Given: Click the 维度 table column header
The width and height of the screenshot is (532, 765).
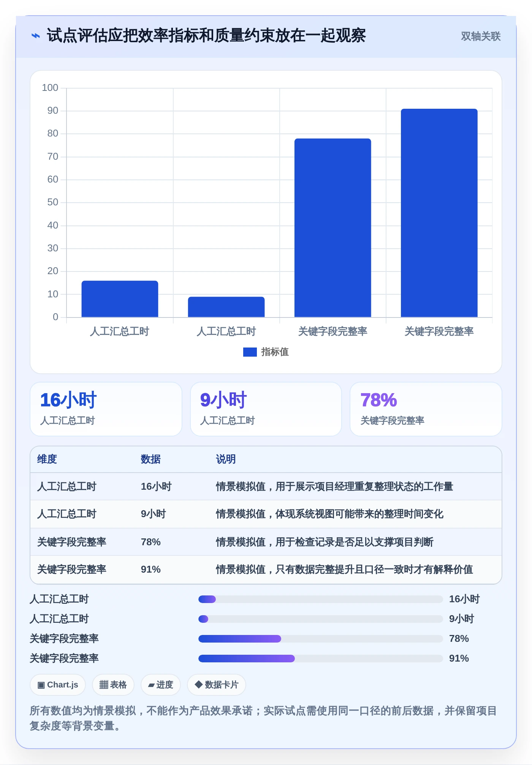Looking at the screenshot, I should point(47,459).
